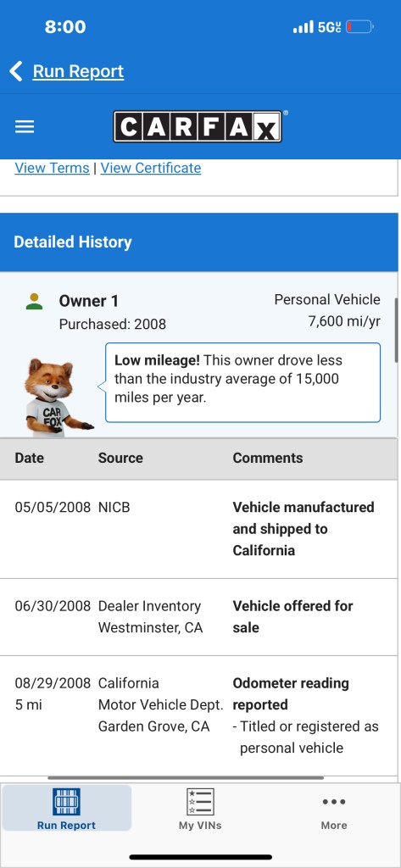This screenshot has height=868, width=401.
Task: Open the hamburger menu icon
Action: (25, 127)
